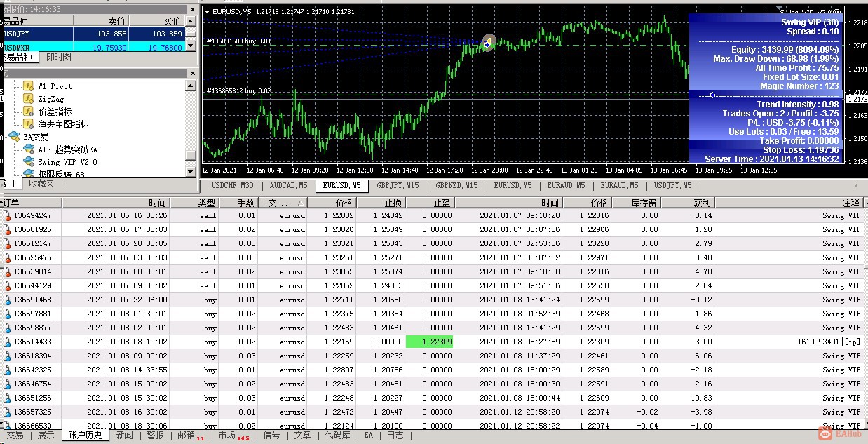Close the market watch panel
This screenshot has width=868, height=444.
(191, 9)
